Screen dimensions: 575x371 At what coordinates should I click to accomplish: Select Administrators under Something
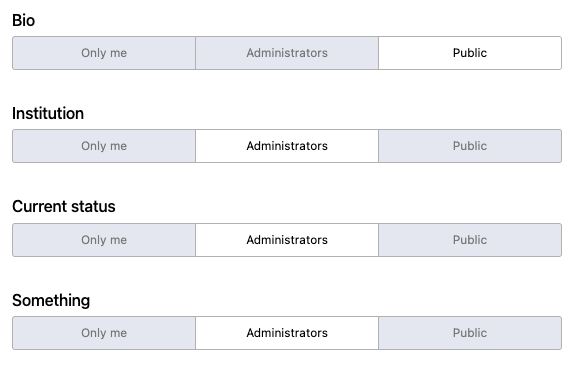[x=287, y=333]
